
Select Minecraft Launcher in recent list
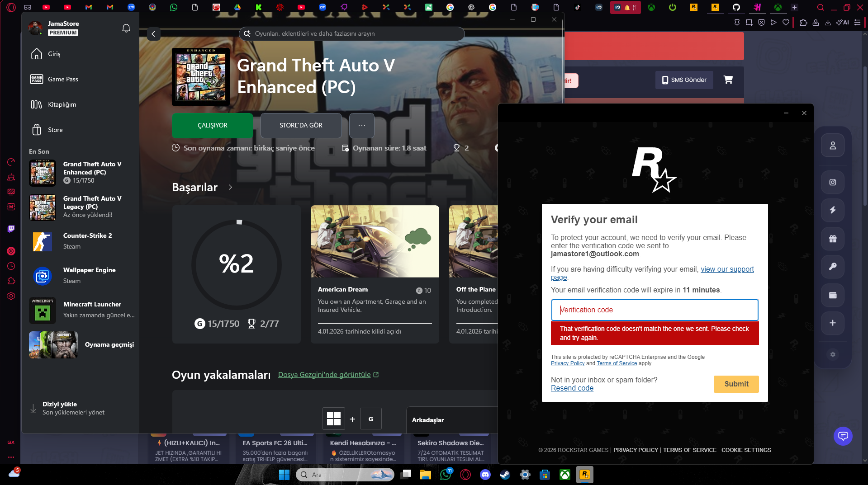[x=80, y=310]
